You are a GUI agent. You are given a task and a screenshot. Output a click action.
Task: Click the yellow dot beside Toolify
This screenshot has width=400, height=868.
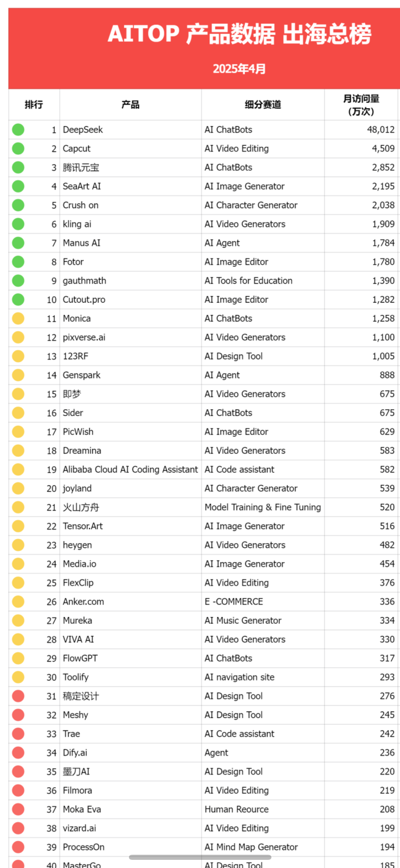(18, 677)
